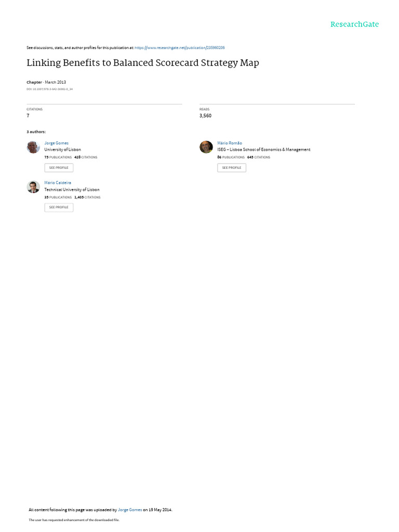
Task: Click Jorge Gomes's profile photo
Action: click(x=33, y=147)
